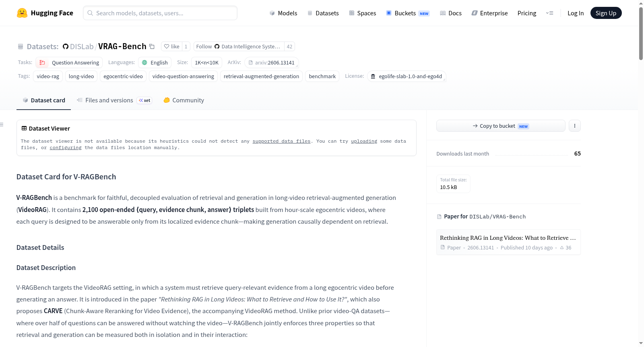Open the uploading link in Dataset Viewer
The height and width of the screenshot is (347, 644).
point(364,141)
